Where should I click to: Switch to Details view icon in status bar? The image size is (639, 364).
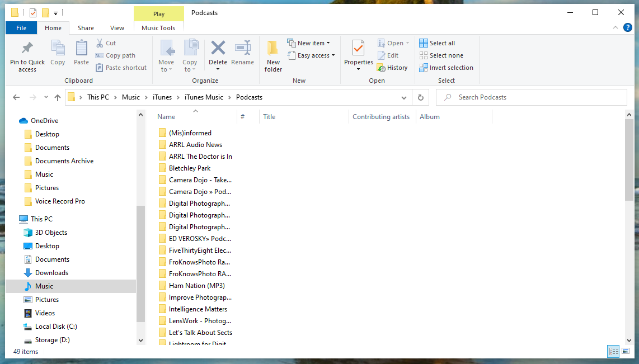pyautogui.click(x=613, y=351)
